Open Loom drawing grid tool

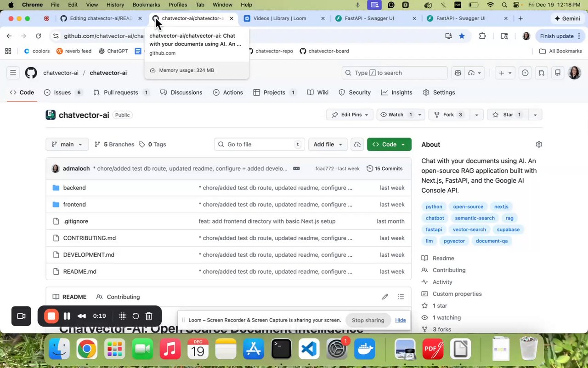[123, 316]
